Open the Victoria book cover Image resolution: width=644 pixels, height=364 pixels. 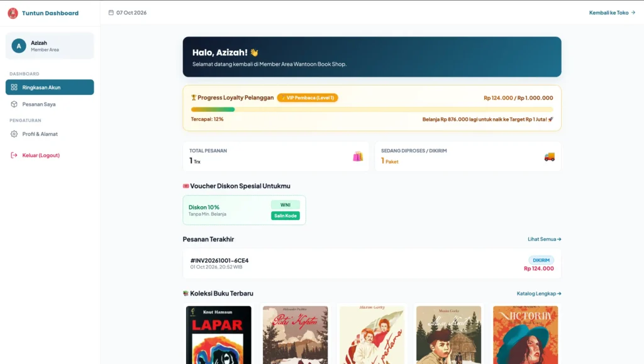pyautogui.click(x=525, y=335)
